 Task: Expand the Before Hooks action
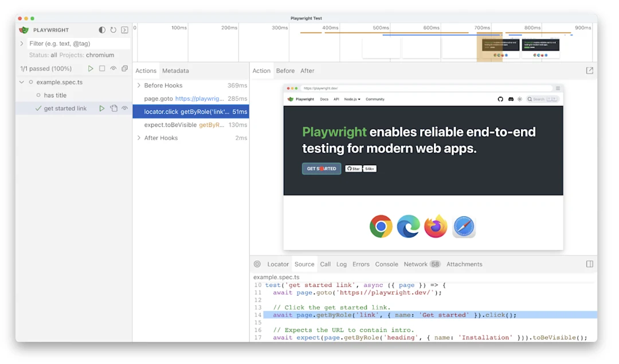tap(139, 85)
